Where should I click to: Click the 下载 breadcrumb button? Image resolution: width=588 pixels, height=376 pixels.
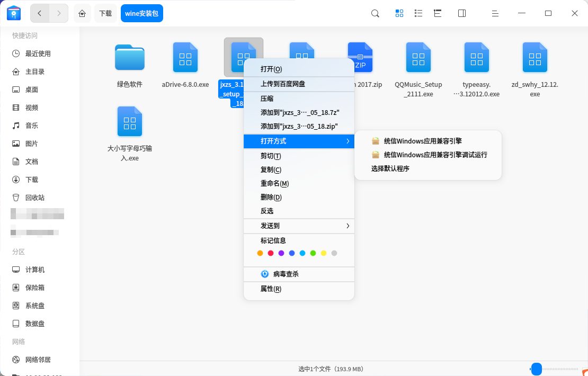coord(105,13)
